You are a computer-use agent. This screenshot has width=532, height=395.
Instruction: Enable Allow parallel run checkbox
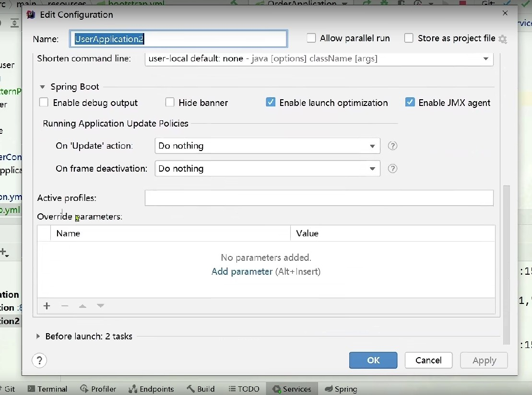(x=311, y=38)
